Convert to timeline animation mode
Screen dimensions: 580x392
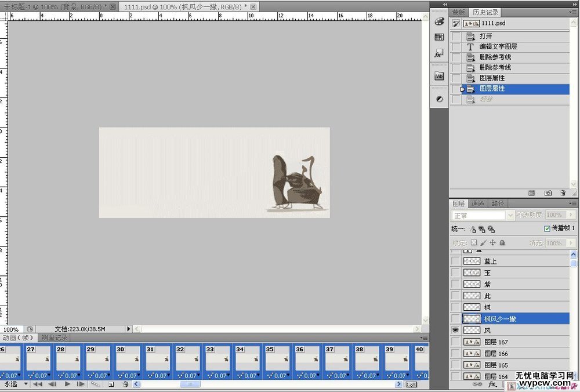pyautogui.click(x=411, y=384)
